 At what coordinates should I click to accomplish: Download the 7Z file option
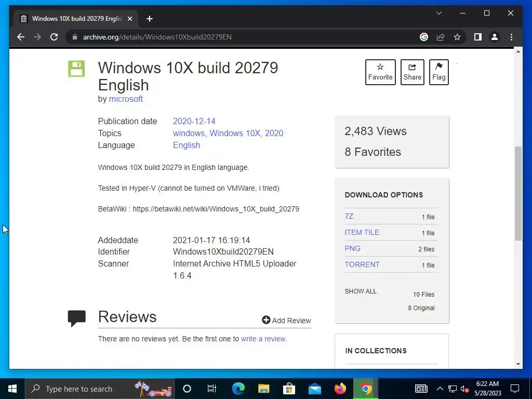tap(349, 216)
